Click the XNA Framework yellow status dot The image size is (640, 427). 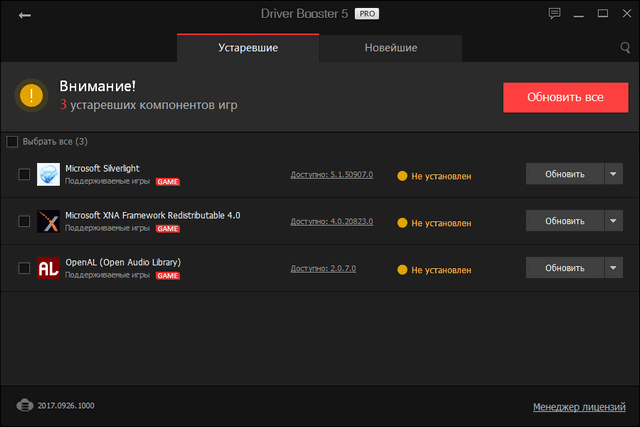point(402,223)
